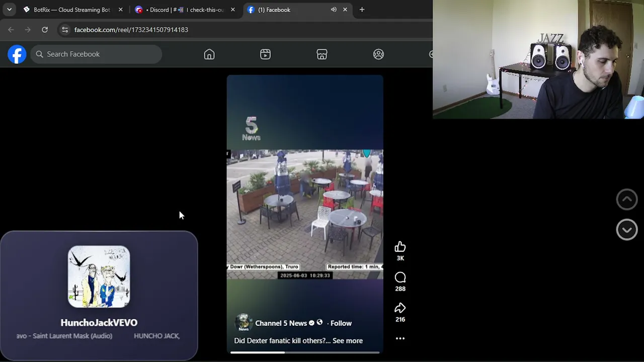
Task: Open the Chrome tab search dropdown
Action: pyautogui.click(x=9, y=10)
